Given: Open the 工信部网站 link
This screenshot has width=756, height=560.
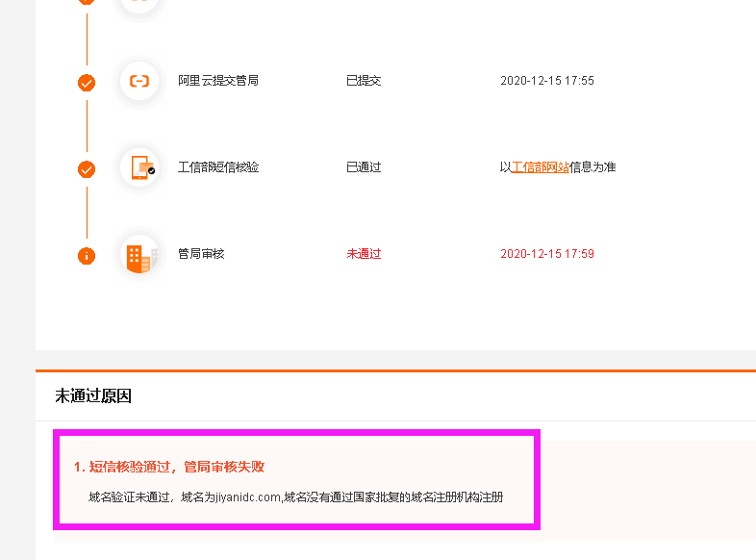Looking at the screenshot, I should pos(540,167).
